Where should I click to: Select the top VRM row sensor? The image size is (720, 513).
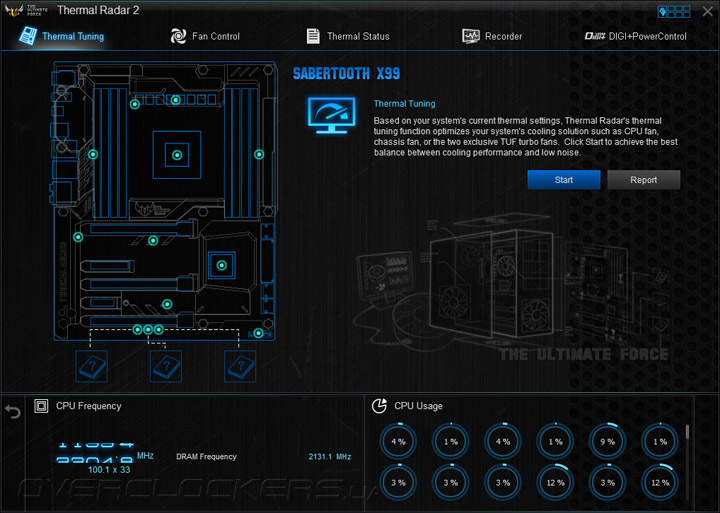176,100
